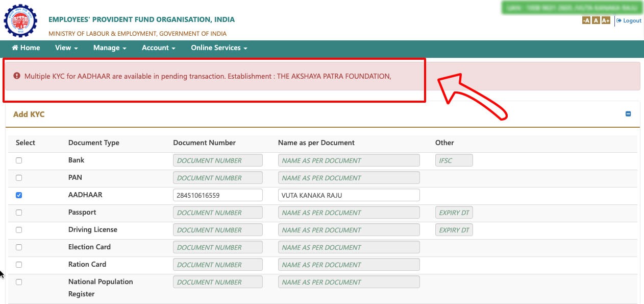Screen dimensions: 644x304
Task: Click the Passport expiry date field
Action: 454,213
